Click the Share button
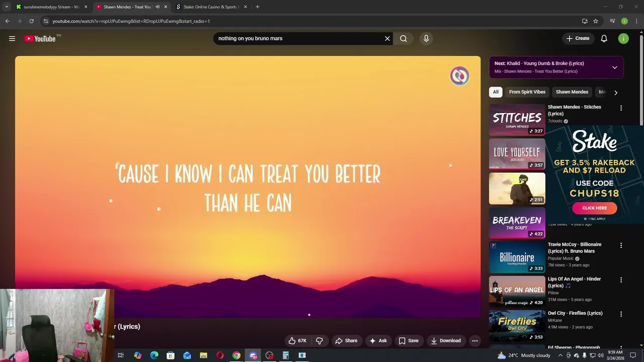644x362 pixels. [x=346, y=340]
